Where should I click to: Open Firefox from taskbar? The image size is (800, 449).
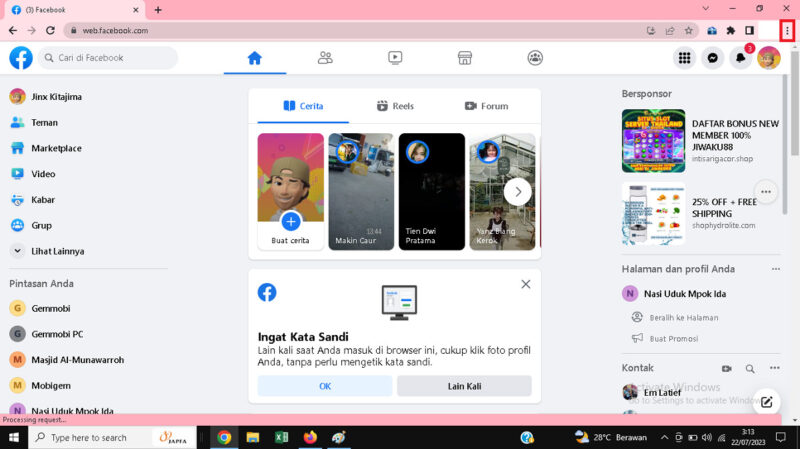click(310, 437)
